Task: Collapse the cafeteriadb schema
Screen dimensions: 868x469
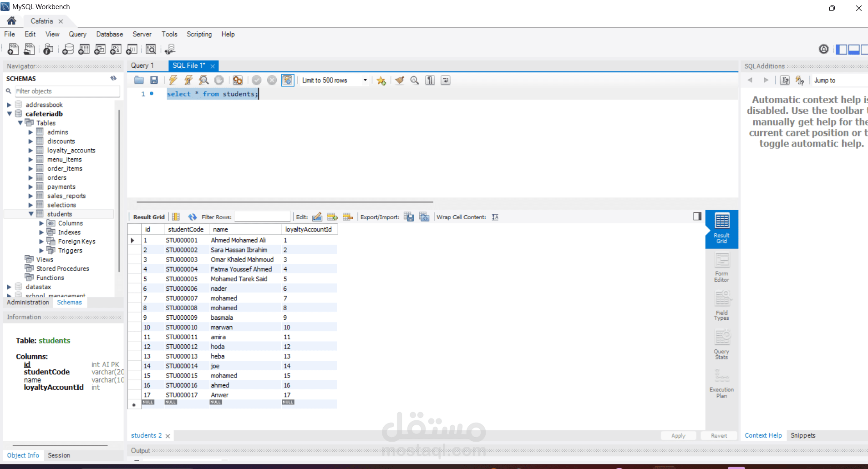Action: click(9, 114)
